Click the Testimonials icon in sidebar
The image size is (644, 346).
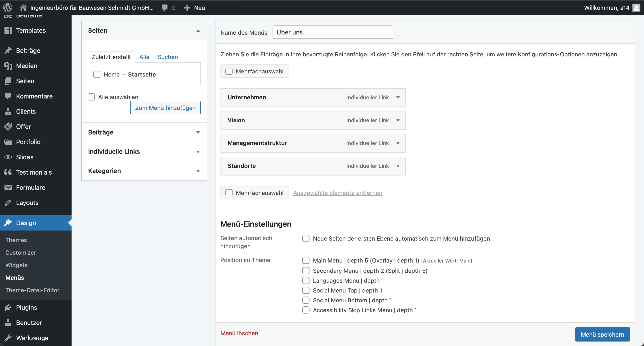click(8, 172)
